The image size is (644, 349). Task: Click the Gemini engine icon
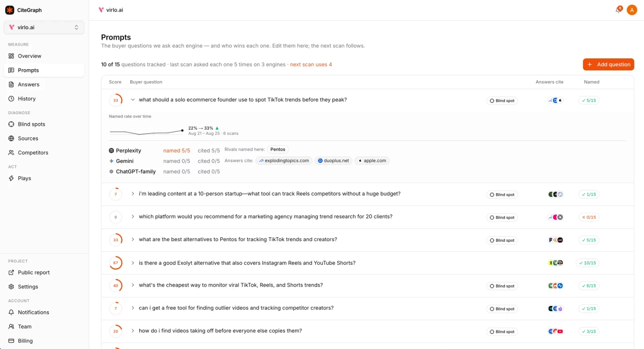(111, 161)
